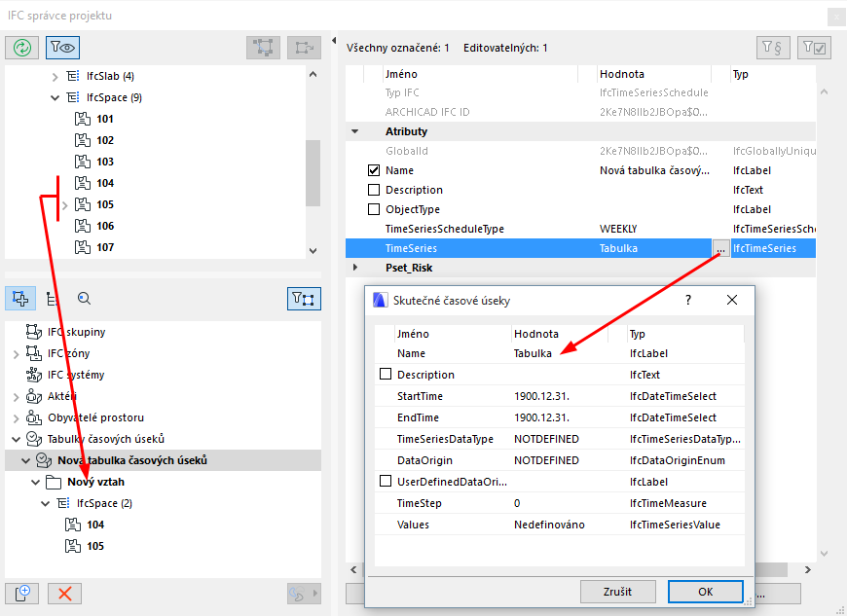
Task: Uncheck the Name attribute checkbox
Action: 374,170
